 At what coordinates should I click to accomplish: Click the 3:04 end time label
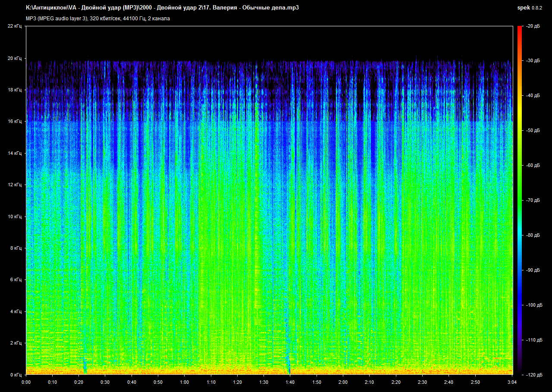(512, 382)
